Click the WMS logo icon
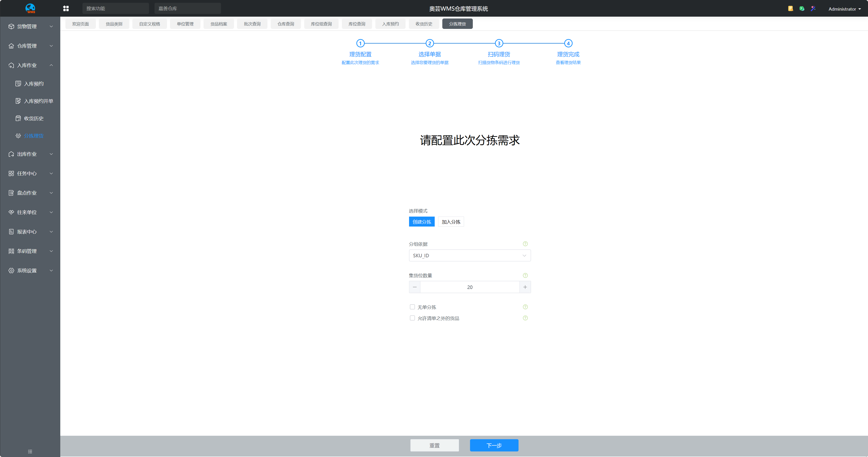 [30, 8]
